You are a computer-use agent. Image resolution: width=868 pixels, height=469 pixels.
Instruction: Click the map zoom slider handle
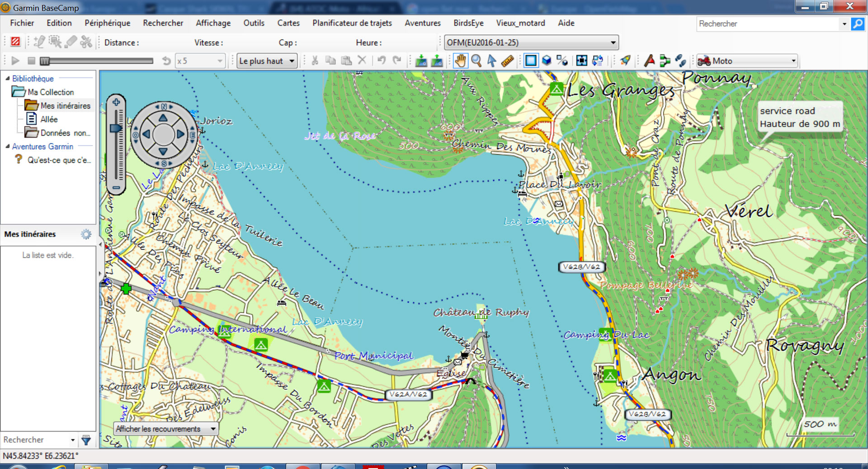coord(116,128)
